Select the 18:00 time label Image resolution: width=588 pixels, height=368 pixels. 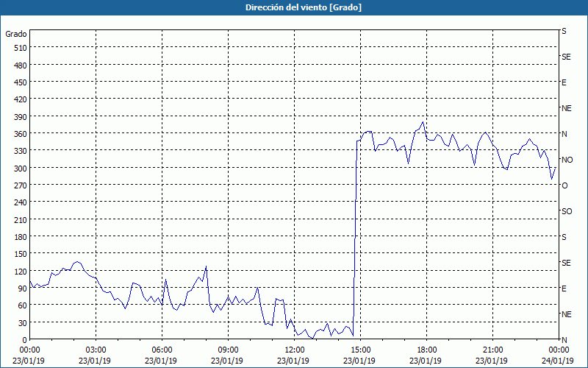coord(426,350)
